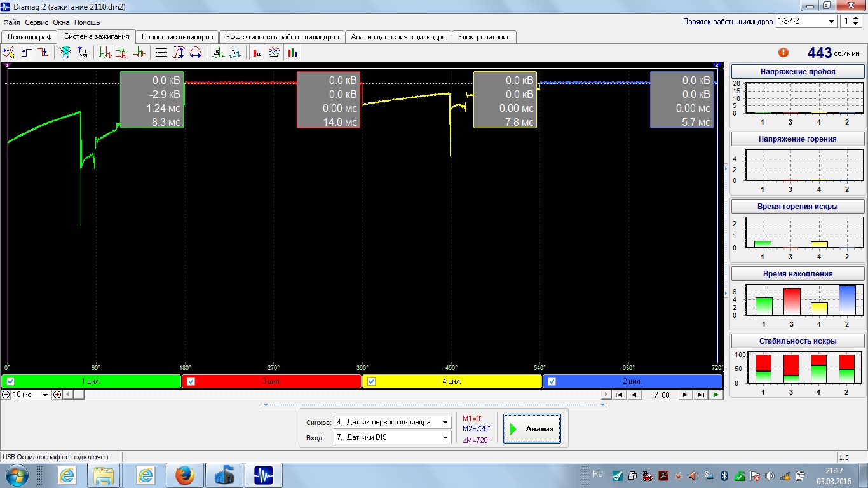The width and height of the screenshot is (868, 488).
Task: Select the overlaid waveforms display icon
Action: 139,53
